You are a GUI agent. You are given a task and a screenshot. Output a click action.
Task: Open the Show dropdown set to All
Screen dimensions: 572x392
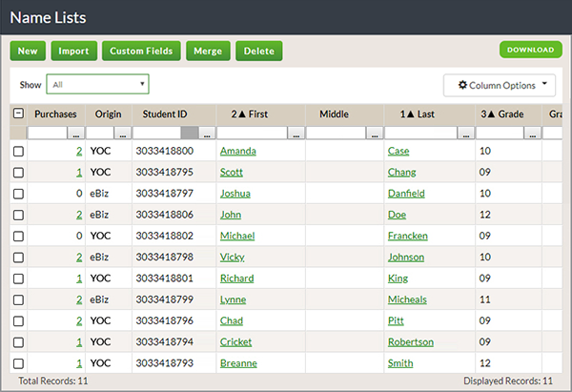(98, 85)
